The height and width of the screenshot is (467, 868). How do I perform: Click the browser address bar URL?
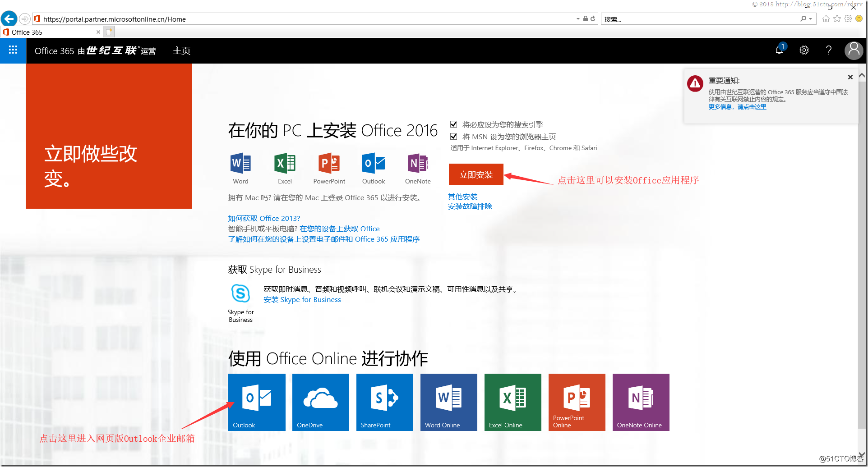pyautogui.click(x=115, y=19)
